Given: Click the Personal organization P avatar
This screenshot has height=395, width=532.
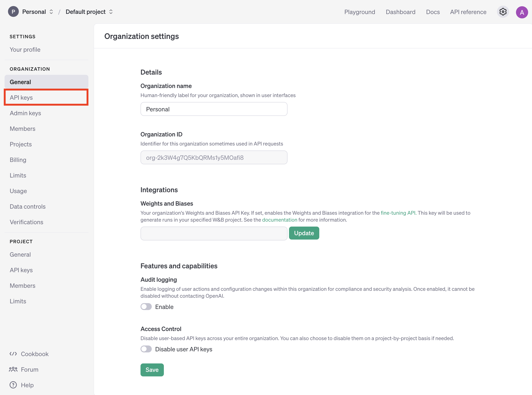Looking at the screenshot, I should [13, 12].
